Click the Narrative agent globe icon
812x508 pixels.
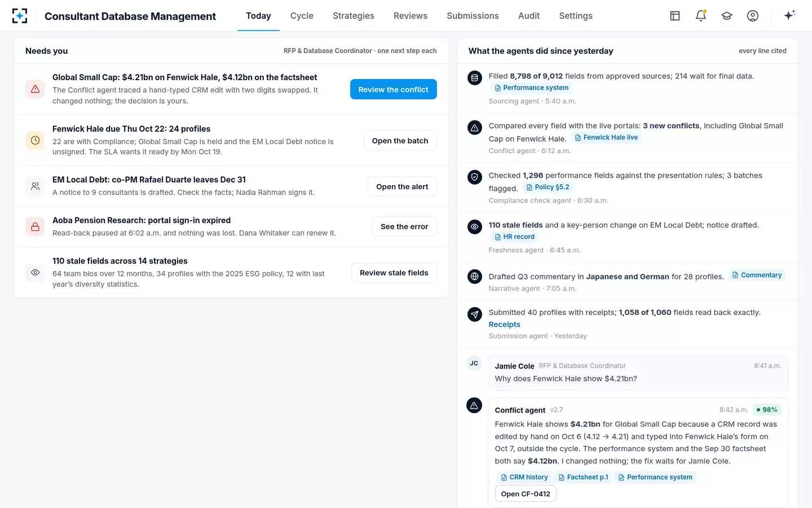tap(475, 277)
